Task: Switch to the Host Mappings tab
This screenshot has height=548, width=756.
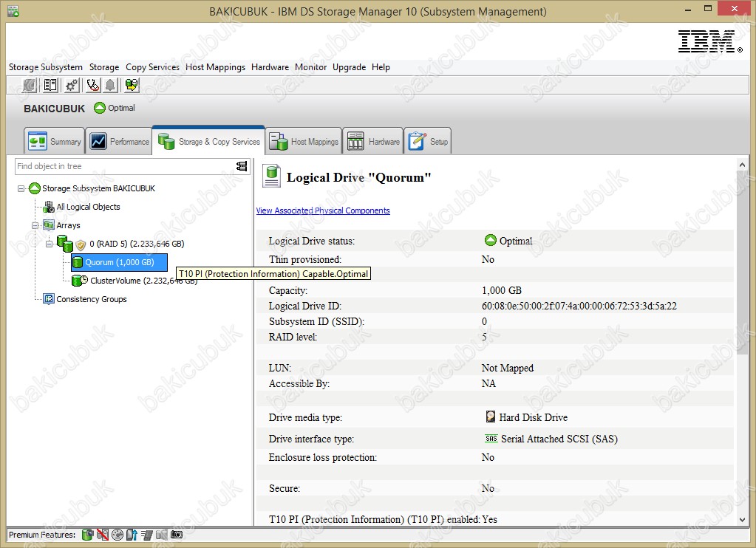Action: coord(304,141)
